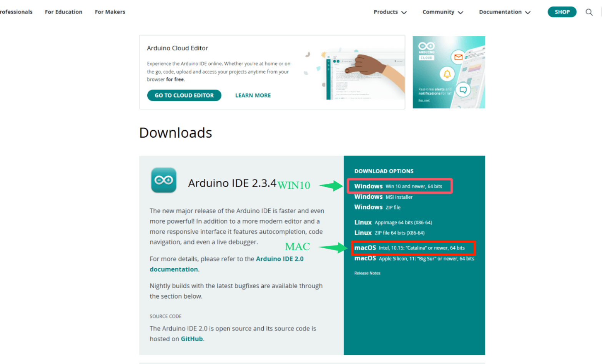Click the search magnifier icon
The width and height of the screenshot is (602, 364).
tap(589, 12)
